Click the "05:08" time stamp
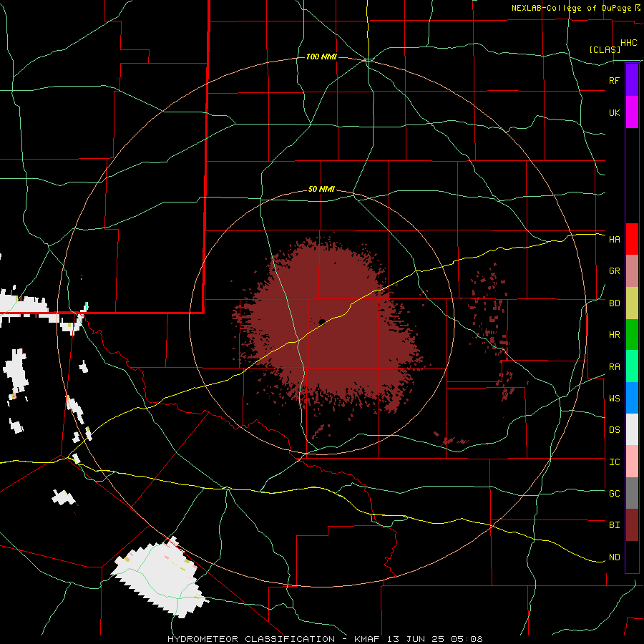 467,639
